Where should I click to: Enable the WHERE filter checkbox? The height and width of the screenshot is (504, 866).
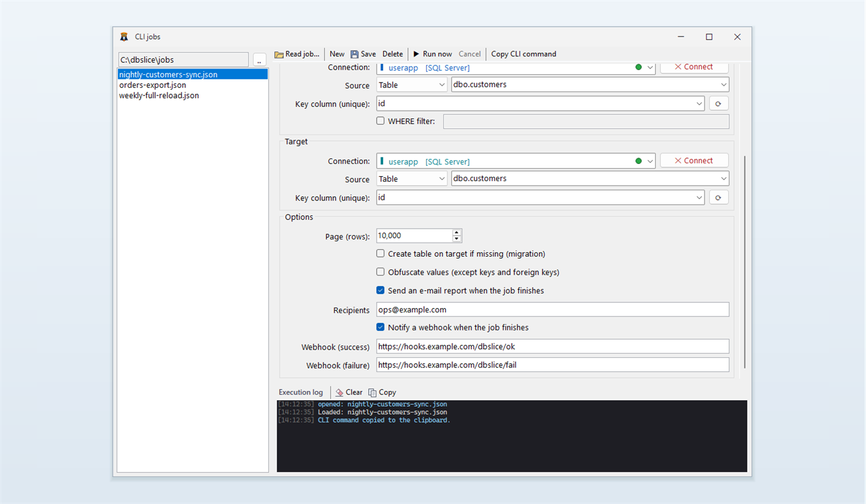380,120
